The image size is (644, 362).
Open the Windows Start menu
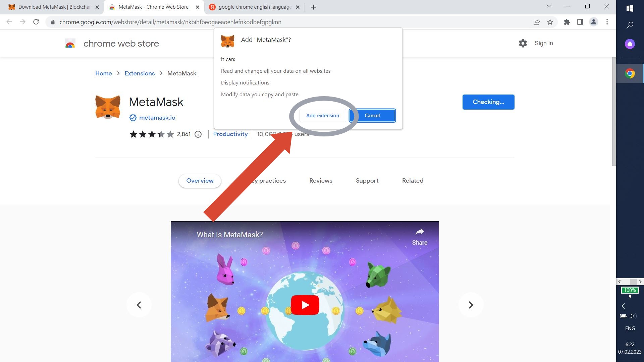[630, 8]
